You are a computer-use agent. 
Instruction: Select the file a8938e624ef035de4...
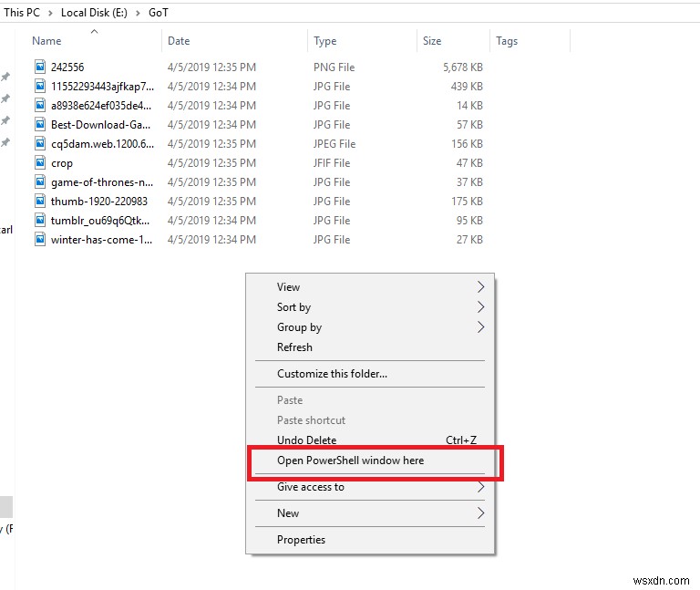click(101, 106)
